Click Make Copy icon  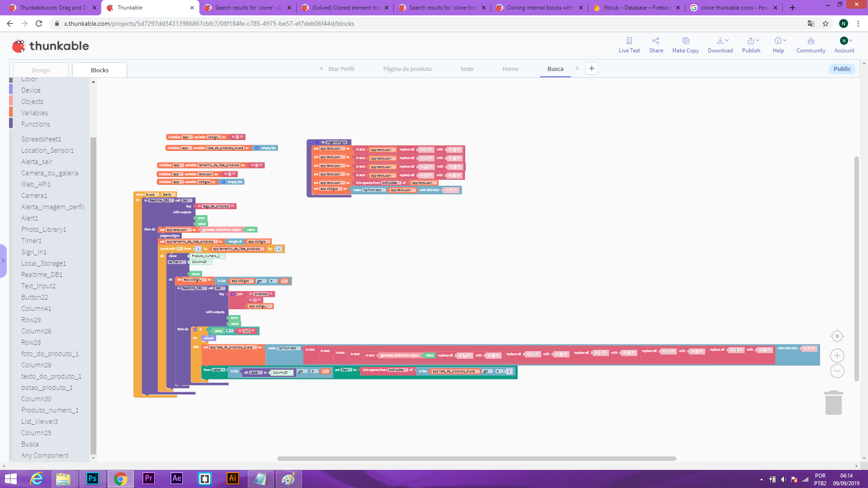pos(685,41)
